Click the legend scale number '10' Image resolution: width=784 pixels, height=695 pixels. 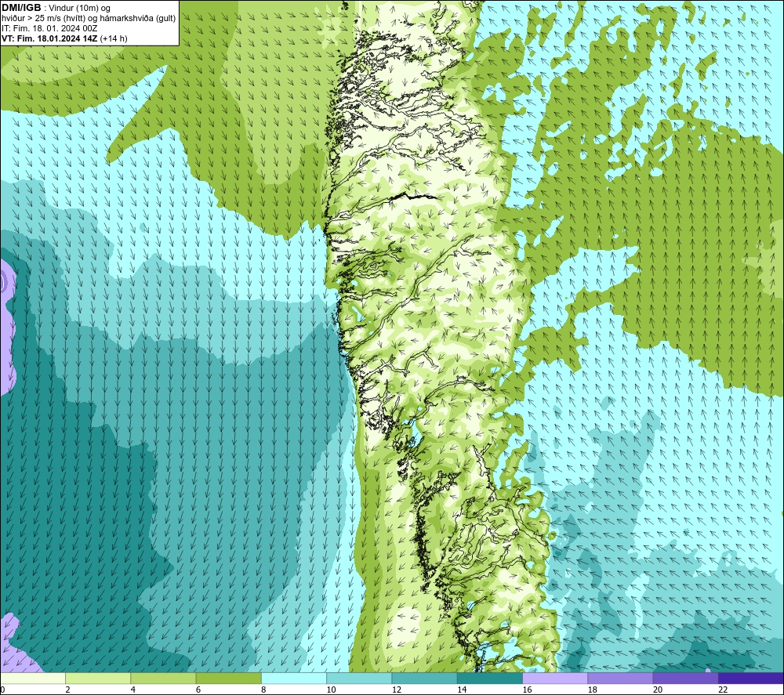point(331,690)
